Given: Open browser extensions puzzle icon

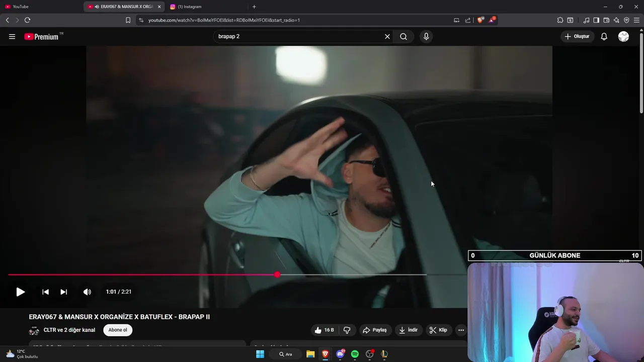Looking at the screenshot, I should click(x=560, y=20).
